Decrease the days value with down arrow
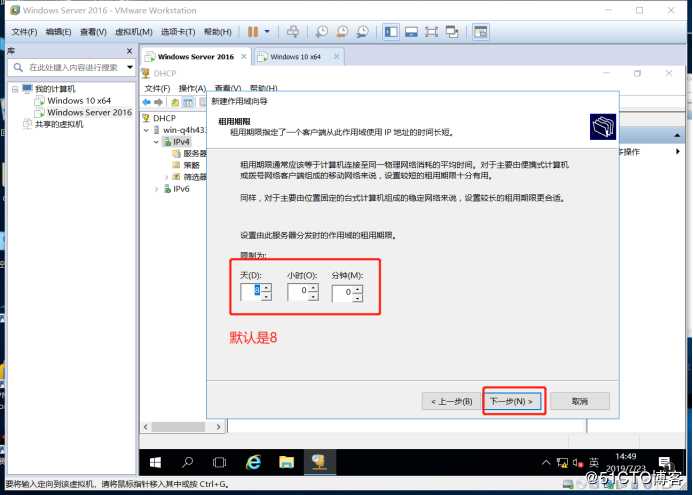 click(x=267, y=296)
